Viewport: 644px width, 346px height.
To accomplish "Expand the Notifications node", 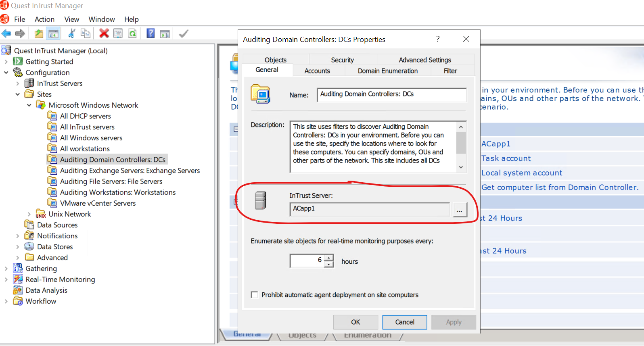I will pyautogui.click(x=17, y=236).
